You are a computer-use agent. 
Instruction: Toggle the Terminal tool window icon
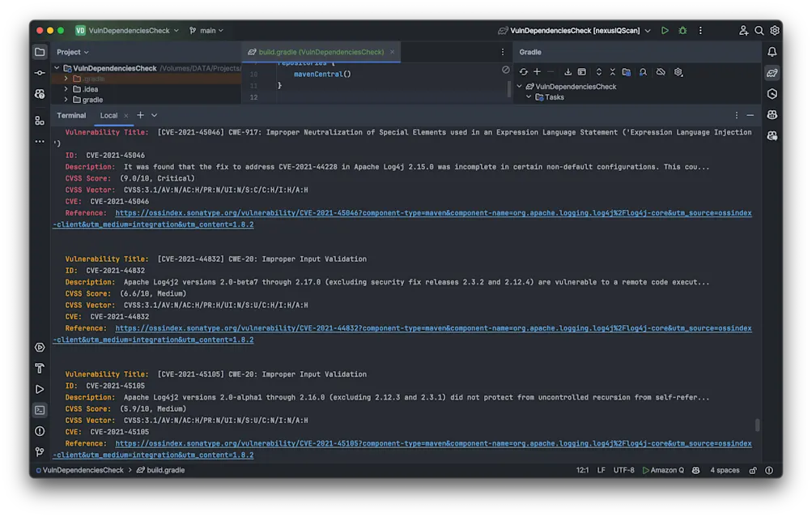click(40, 410)
